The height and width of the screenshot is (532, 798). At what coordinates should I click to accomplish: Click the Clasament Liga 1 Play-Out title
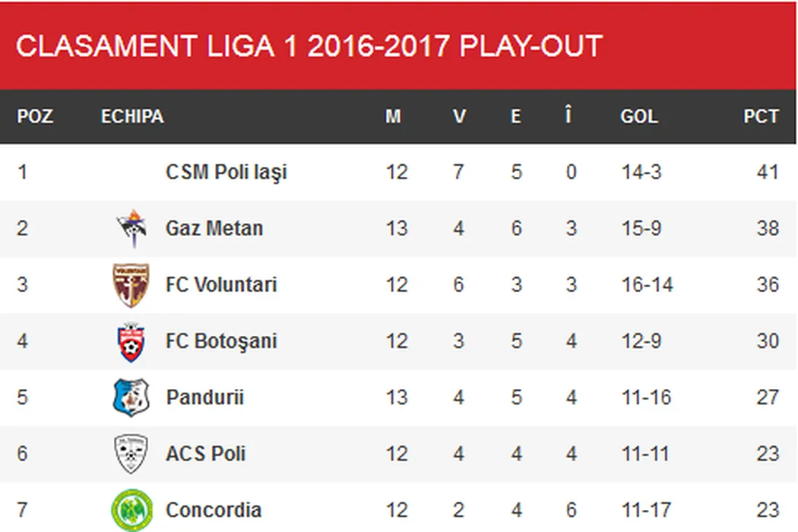tap(309, 46)
